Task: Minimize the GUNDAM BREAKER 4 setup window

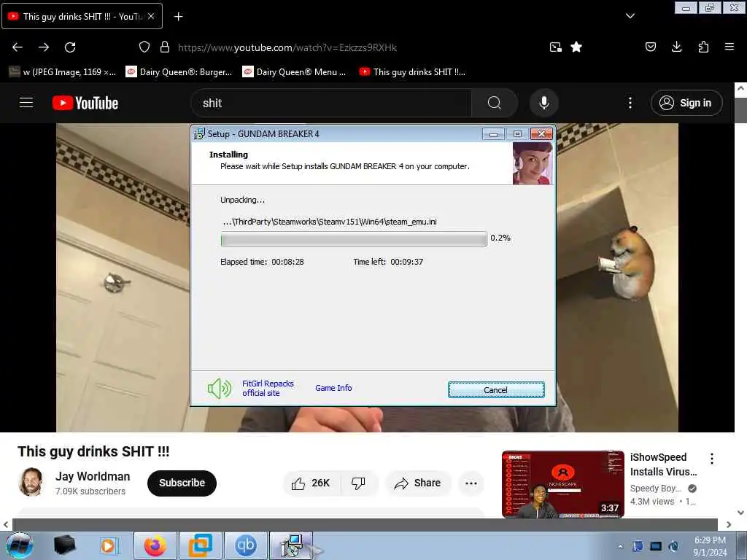Action: coord(493,134)
